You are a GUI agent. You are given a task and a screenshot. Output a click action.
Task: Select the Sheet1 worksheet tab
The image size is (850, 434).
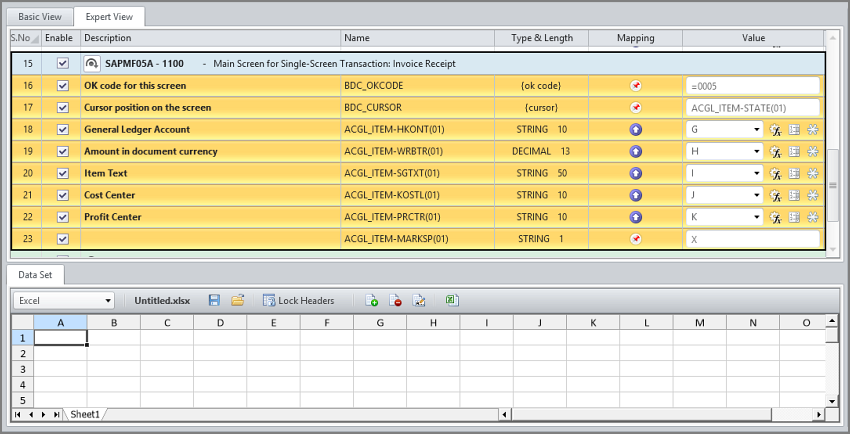pyautogui.click(x=85, y=414)
